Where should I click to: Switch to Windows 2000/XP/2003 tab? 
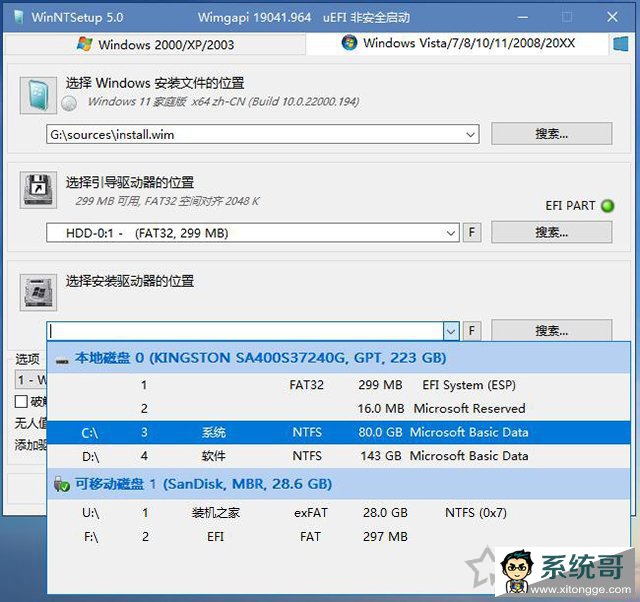155,44
